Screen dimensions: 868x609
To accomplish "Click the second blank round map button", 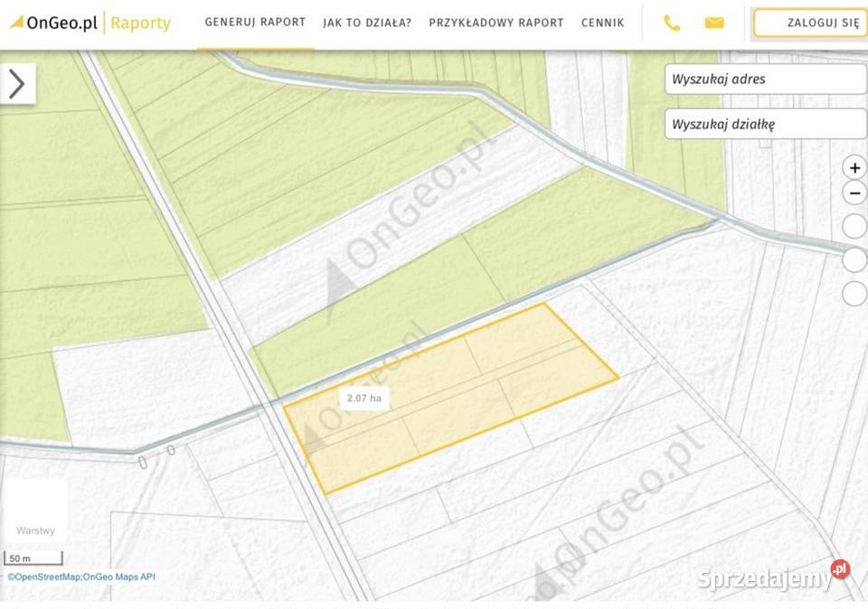I will coord(854,260).
